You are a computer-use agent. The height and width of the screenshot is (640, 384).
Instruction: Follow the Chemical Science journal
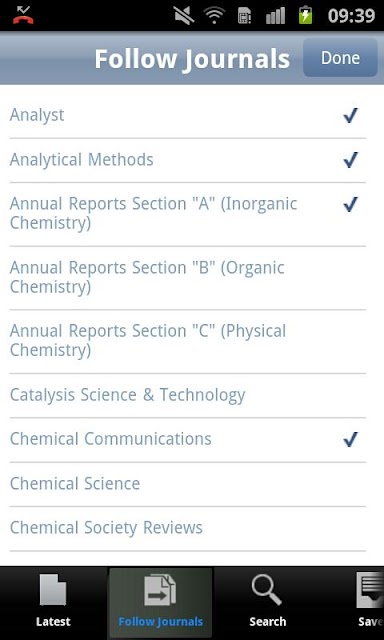tap(188, 484)
